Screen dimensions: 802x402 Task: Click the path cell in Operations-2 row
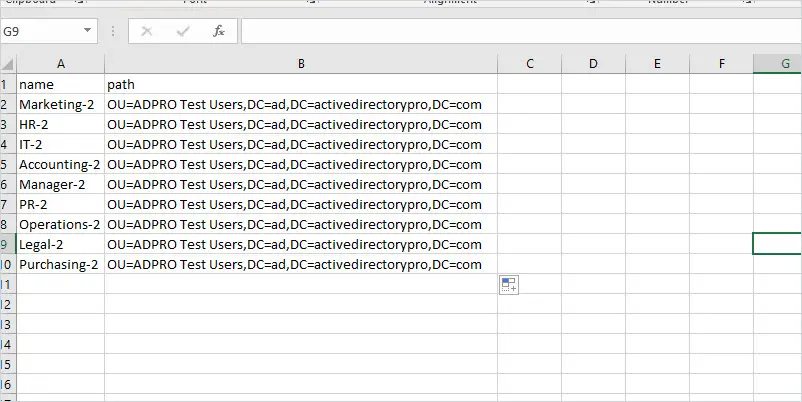[301, 224]
